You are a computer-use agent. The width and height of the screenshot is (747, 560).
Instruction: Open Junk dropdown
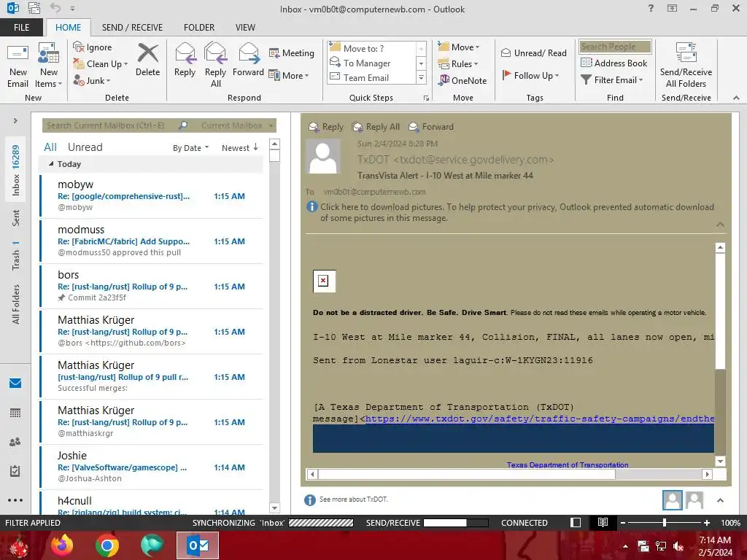click(92, 80)
